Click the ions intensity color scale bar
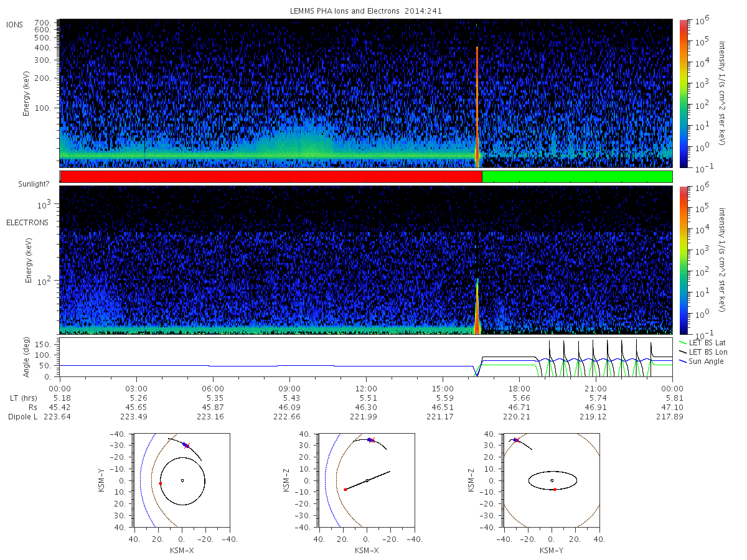 pos(683,93)
